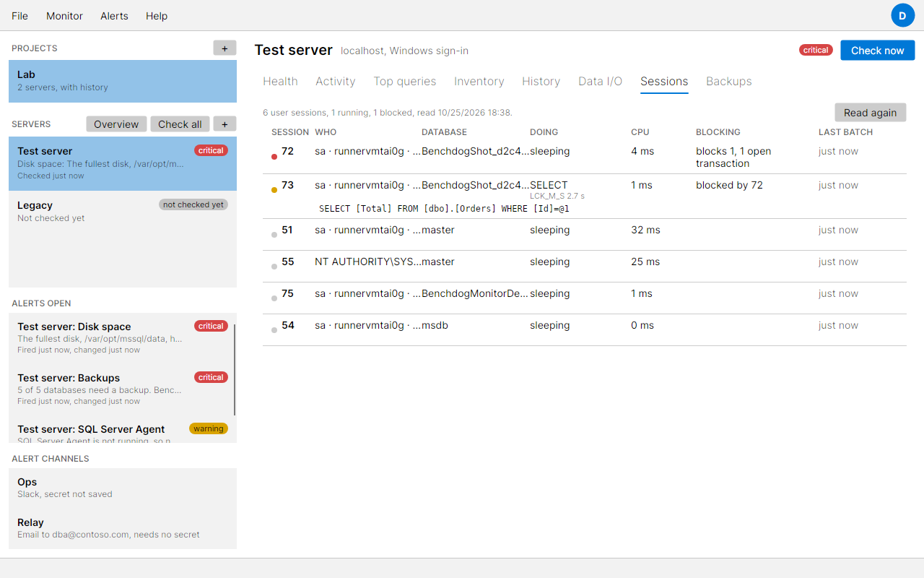
Task: Select Test server in servers list
Action: tap(123, 163)
